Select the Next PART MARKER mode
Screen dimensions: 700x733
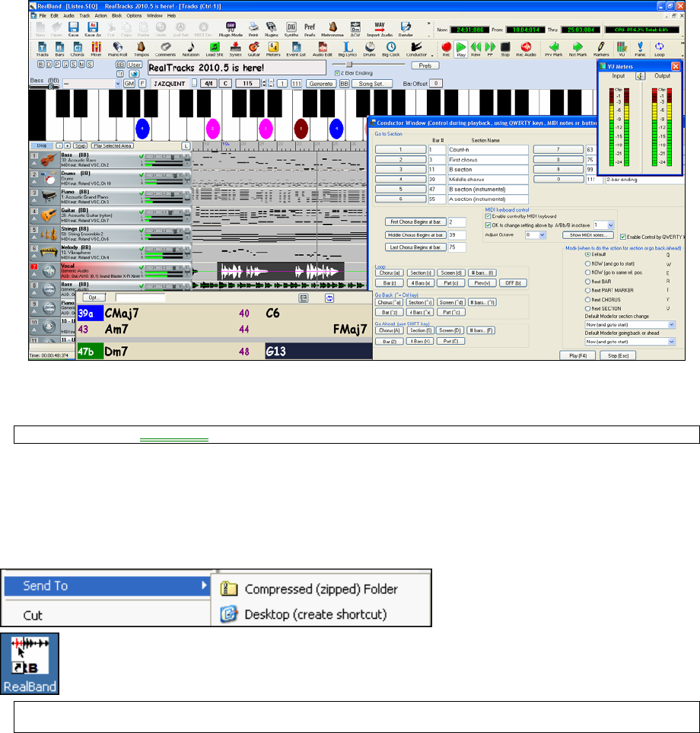coord(588,290)
